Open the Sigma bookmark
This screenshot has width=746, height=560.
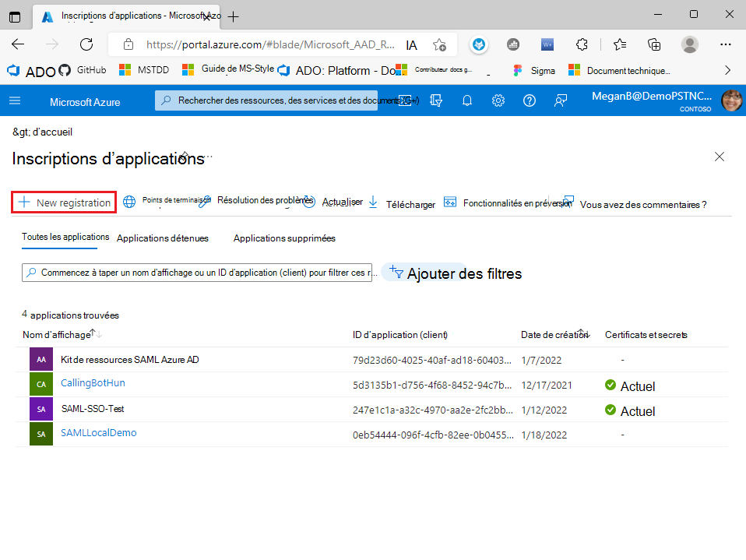coord(534,70)
